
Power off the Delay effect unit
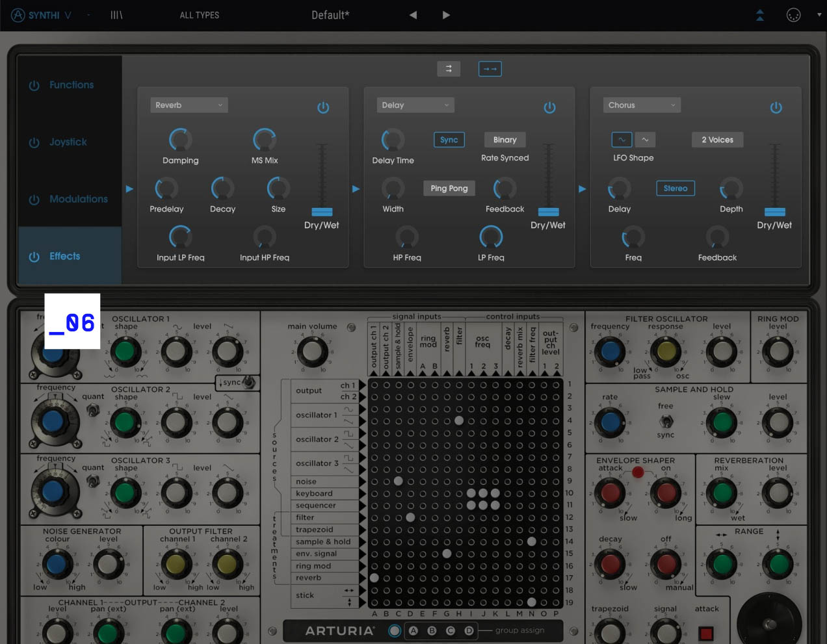click(549, 108)
